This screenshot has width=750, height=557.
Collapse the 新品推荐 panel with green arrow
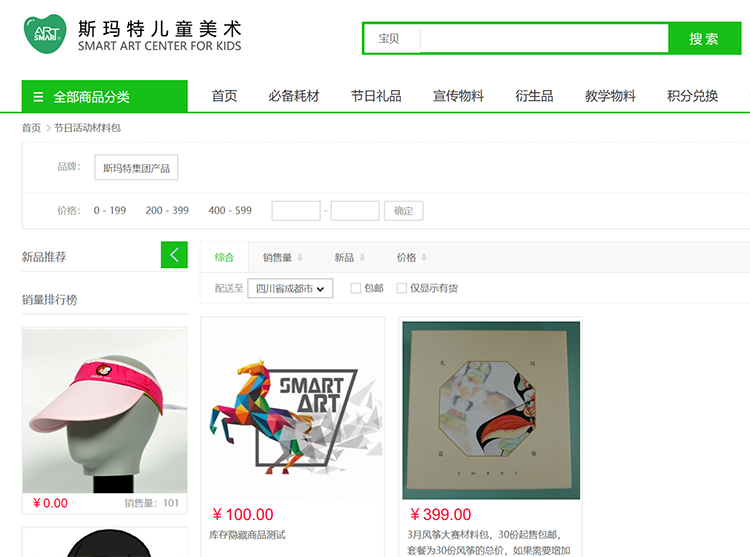tap(174, 255)
